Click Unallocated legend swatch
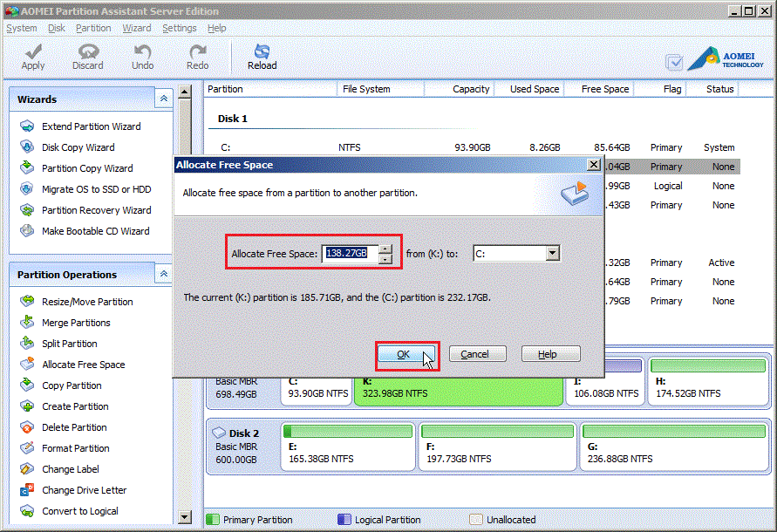 tap(476, 519)
